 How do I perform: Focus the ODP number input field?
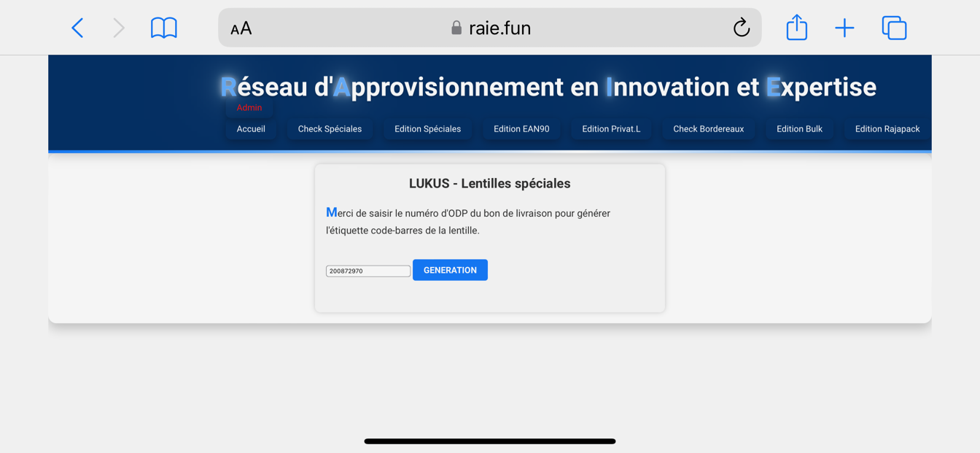[367, 271]
